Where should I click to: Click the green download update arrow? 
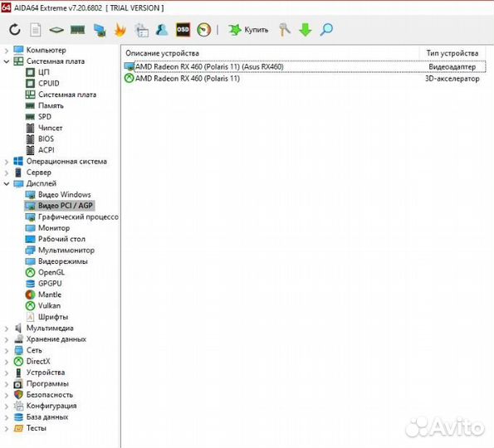click(x=306, y=30)
